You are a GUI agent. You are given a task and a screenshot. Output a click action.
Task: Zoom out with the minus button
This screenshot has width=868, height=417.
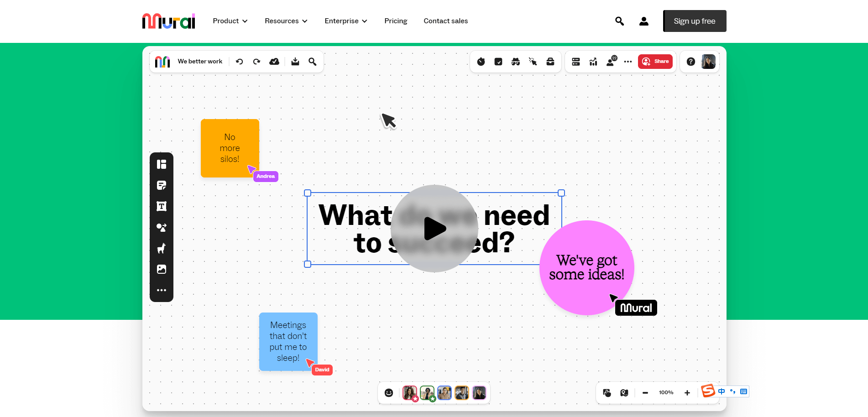(x=645, y=393)
